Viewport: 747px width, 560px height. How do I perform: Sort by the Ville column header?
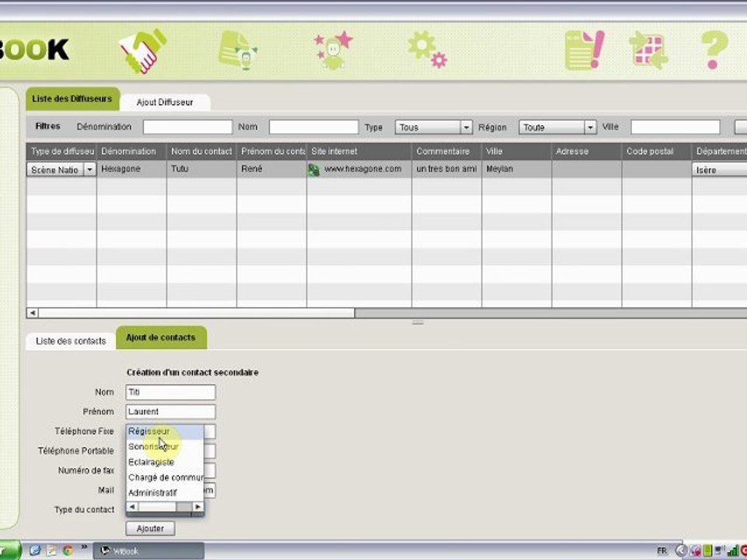click(517, 152)
